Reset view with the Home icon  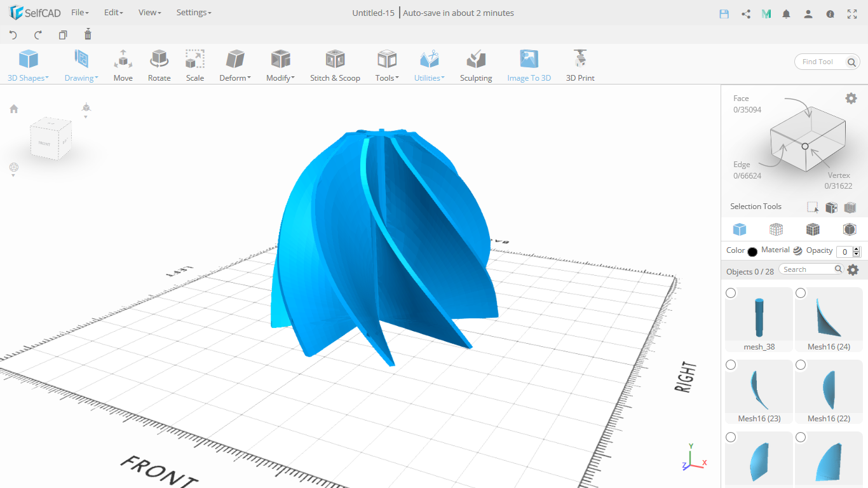coord(14,109)
